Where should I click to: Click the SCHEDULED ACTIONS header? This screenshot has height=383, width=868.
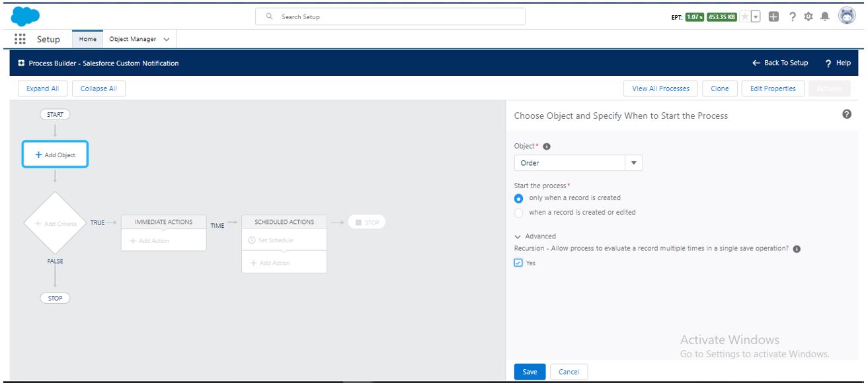pyautogui.click(x=284, y=223)
